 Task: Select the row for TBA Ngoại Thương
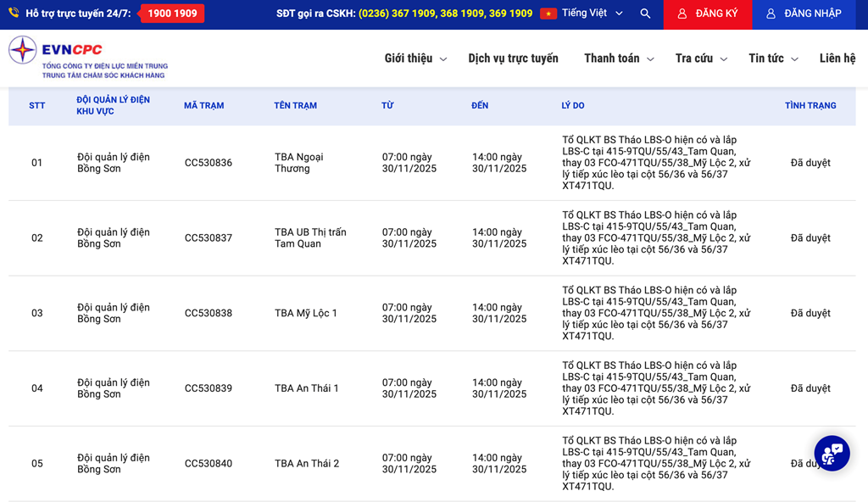coord(298,163)
